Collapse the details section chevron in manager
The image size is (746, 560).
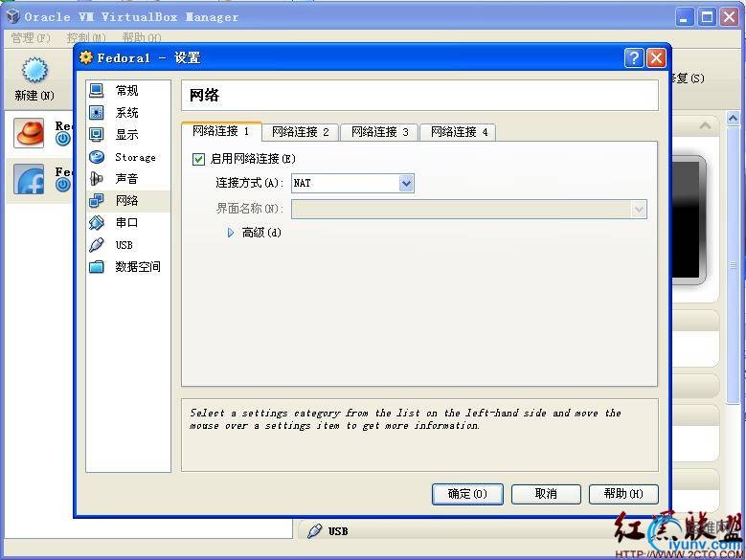[x=705, y=125]
